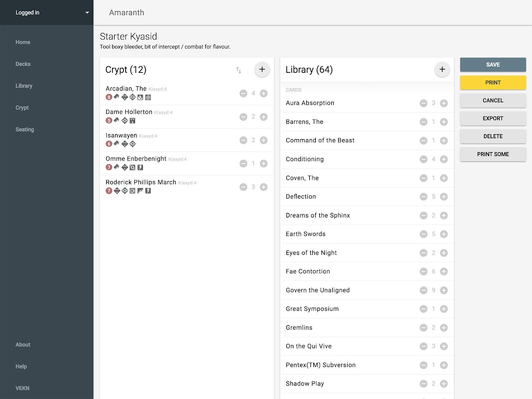Click the Earth Swords card name
Image resolution: width=532 pixels, height=399 pixels.
click(305, 234)
